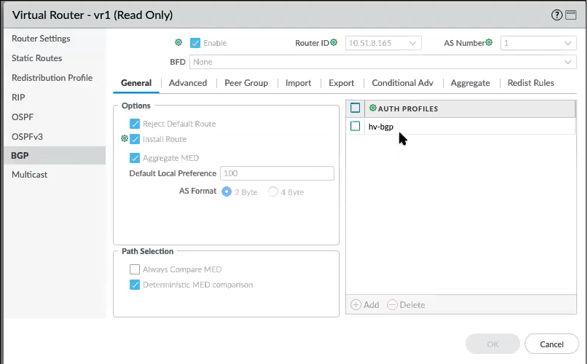The image size is (588, 364).
Task: Click the Default Local Preference field
Action: [277, 173]
